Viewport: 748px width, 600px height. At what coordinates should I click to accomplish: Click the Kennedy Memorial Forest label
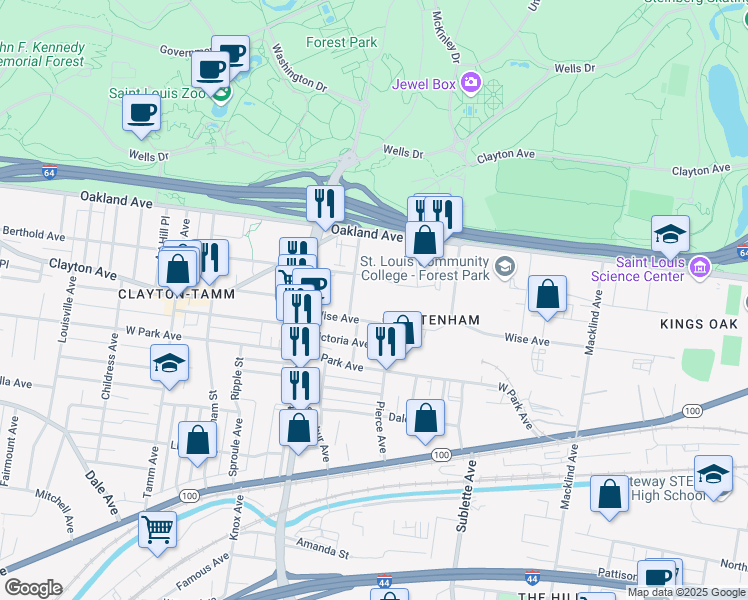42,54
